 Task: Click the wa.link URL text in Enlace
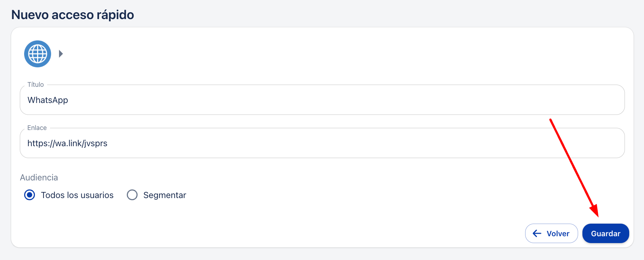67,143
